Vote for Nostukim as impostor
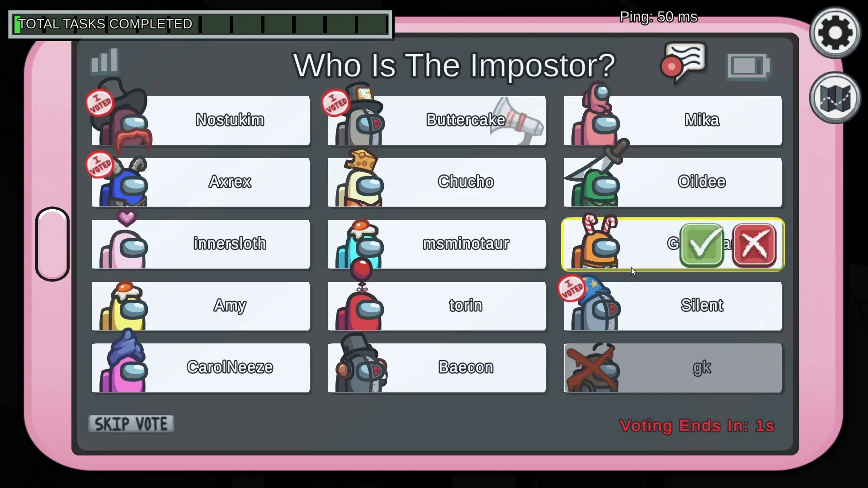Viewport: 868px width, 488px height. [x=230, y=119]
